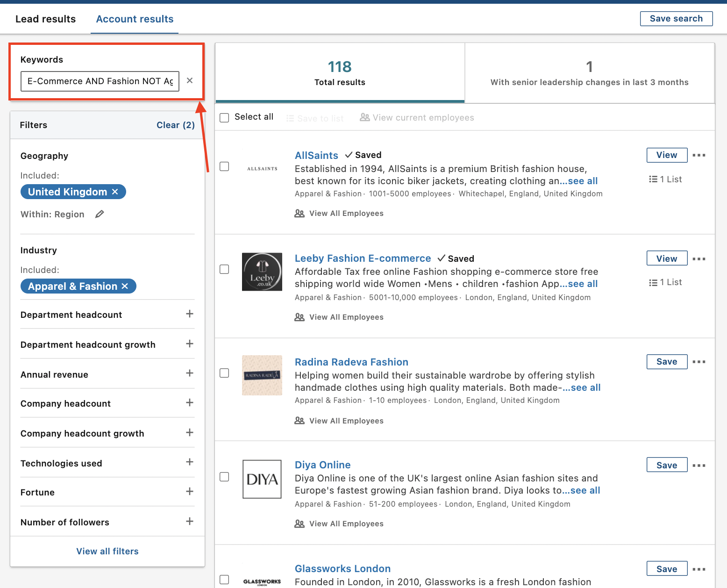Open the Radina Radeva logo thumbnail
Screen dimensions: 727x588
(262, 375)
